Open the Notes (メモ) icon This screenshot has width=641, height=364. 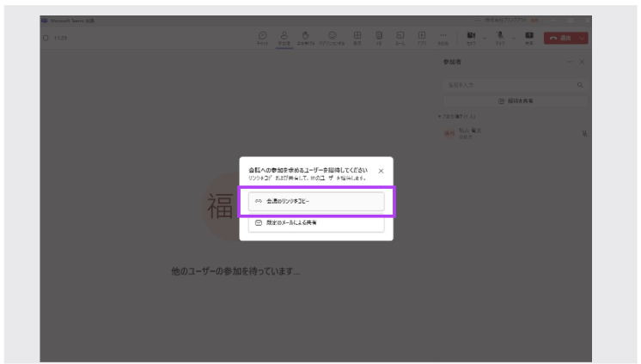click(379, 38)
